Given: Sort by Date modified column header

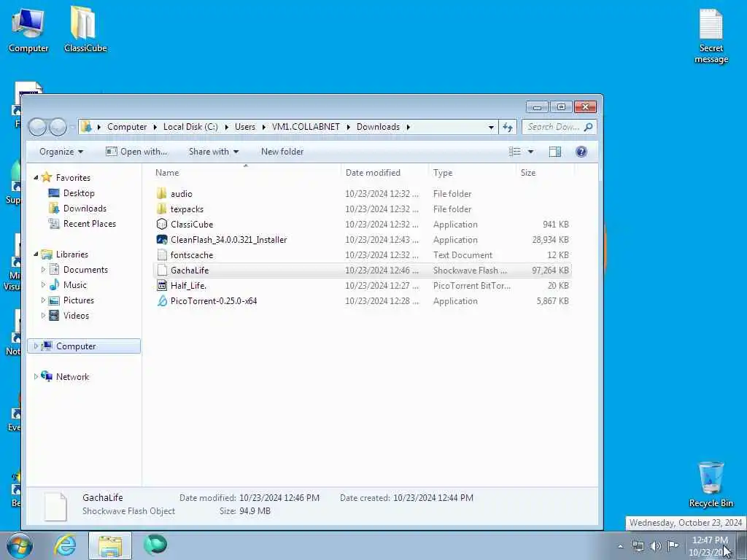Looking at the screenshot, I should pos(384,173).
